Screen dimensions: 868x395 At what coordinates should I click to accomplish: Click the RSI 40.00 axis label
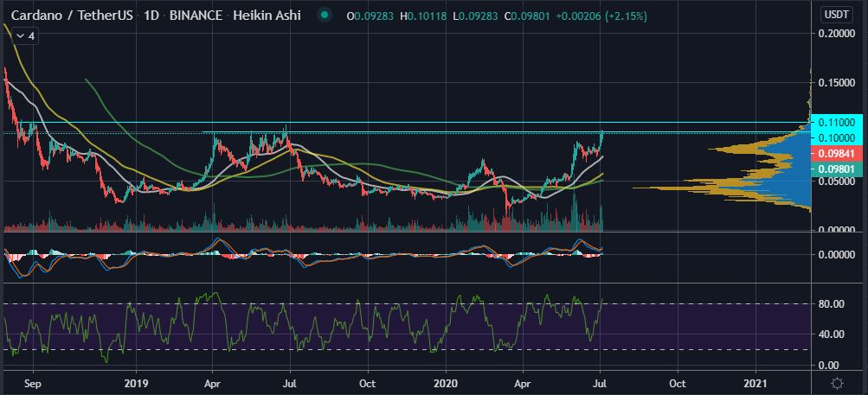click(831, 334)
